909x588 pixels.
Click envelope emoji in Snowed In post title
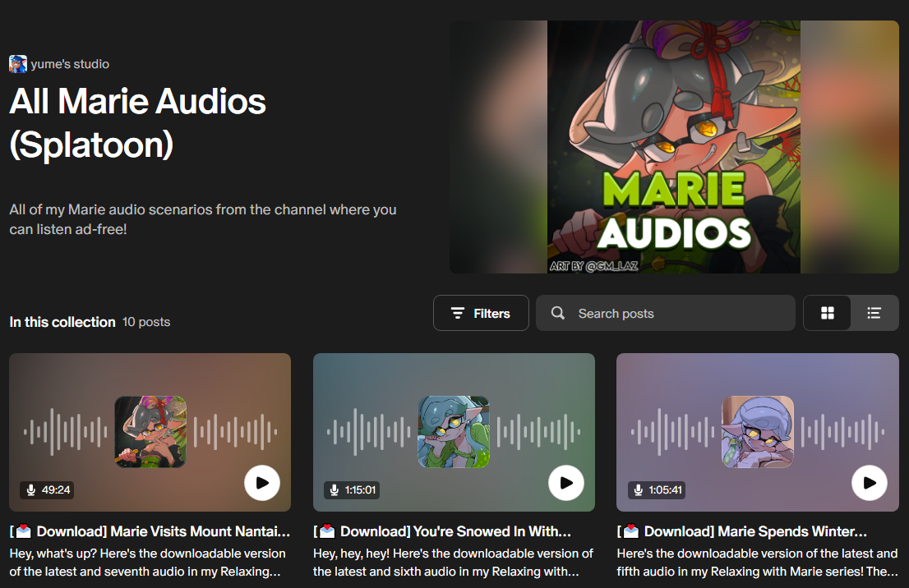pos(327,531)
